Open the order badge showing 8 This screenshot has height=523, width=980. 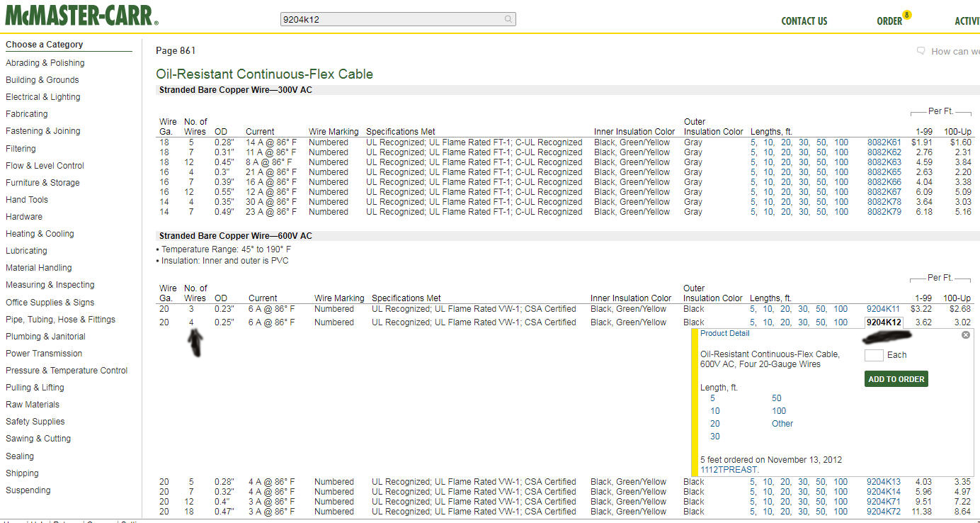coord(906,15)
